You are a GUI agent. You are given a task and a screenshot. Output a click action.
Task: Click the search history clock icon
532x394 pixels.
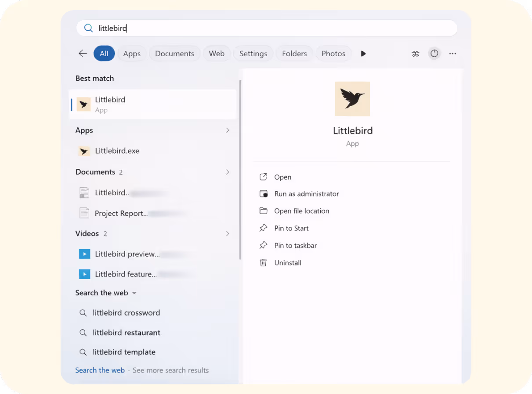click(434, 53)
